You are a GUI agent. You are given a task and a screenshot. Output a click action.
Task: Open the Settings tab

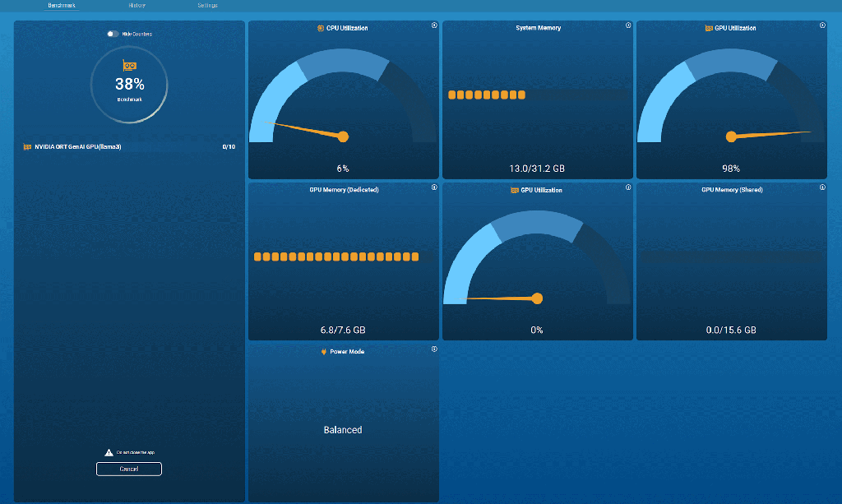[207, 6]
